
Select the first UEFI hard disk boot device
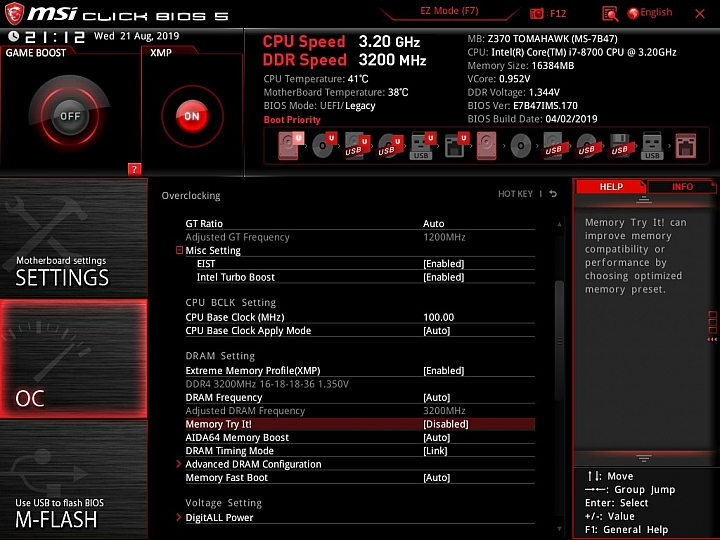(x=290, y=146)
